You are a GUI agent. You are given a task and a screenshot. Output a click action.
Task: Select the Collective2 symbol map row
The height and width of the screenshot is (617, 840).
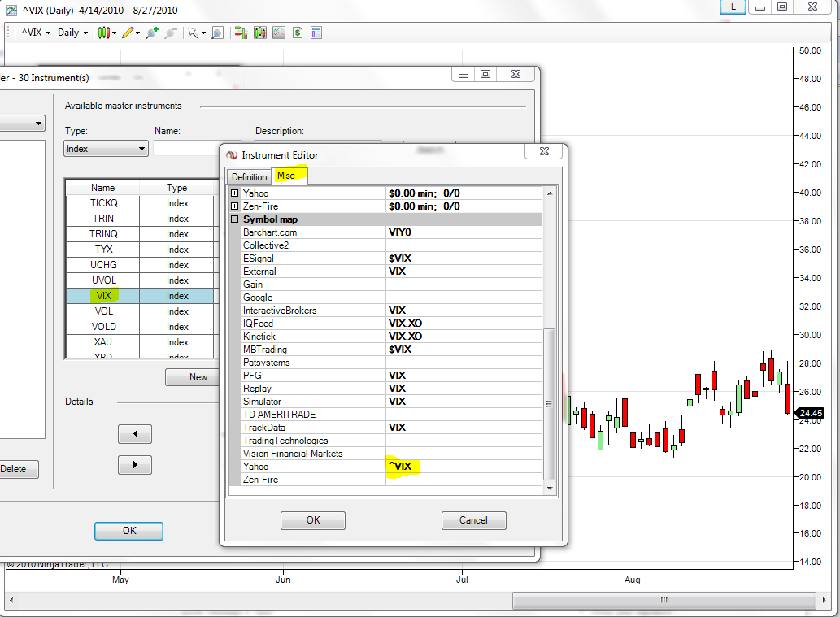(x=391, y=245)
